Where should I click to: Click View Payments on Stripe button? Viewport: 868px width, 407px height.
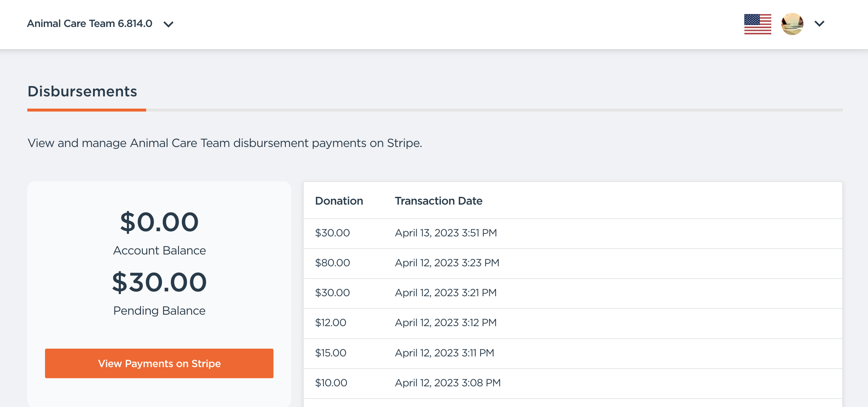pos(159,363)
